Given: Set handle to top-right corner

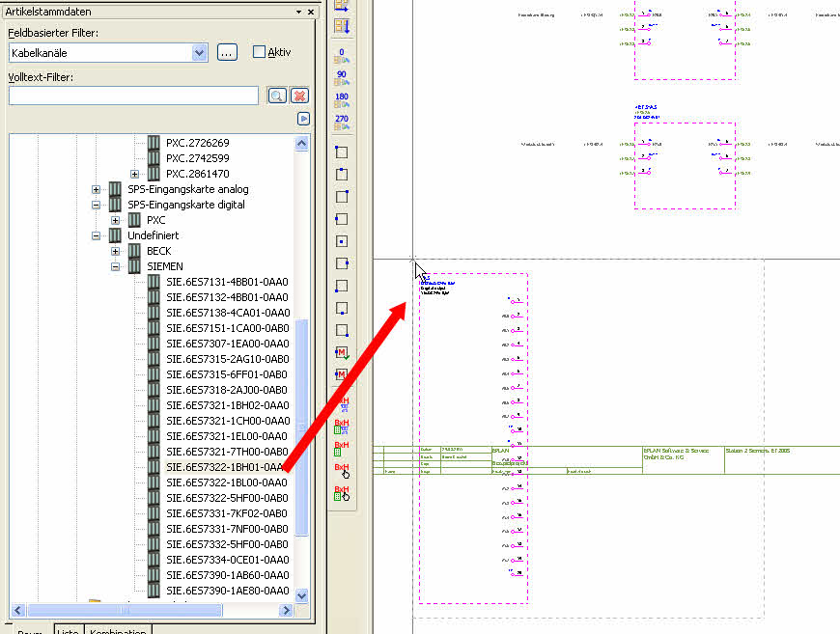Looking at the screenshot, I should [341, 197].
